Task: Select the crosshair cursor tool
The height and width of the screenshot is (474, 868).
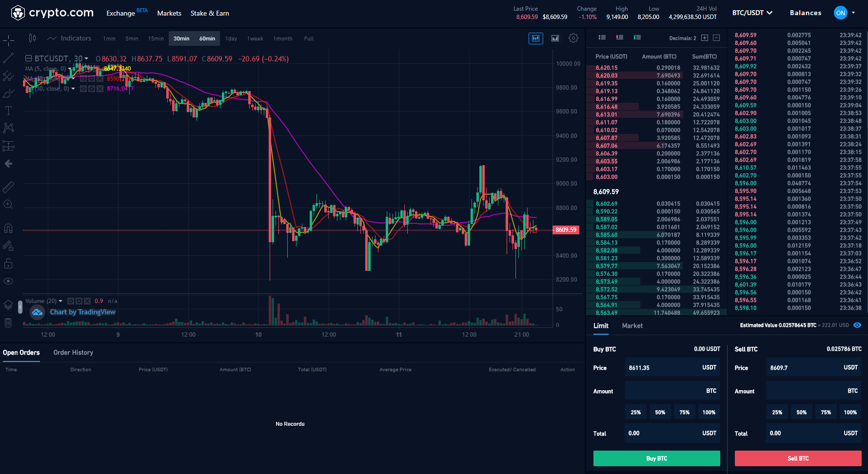Action: [8, 40]
